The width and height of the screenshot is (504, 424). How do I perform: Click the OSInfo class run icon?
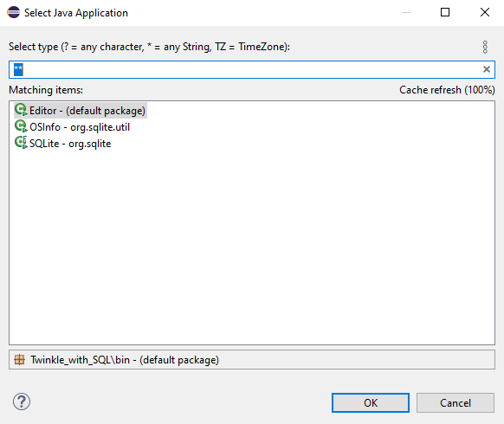21,126
